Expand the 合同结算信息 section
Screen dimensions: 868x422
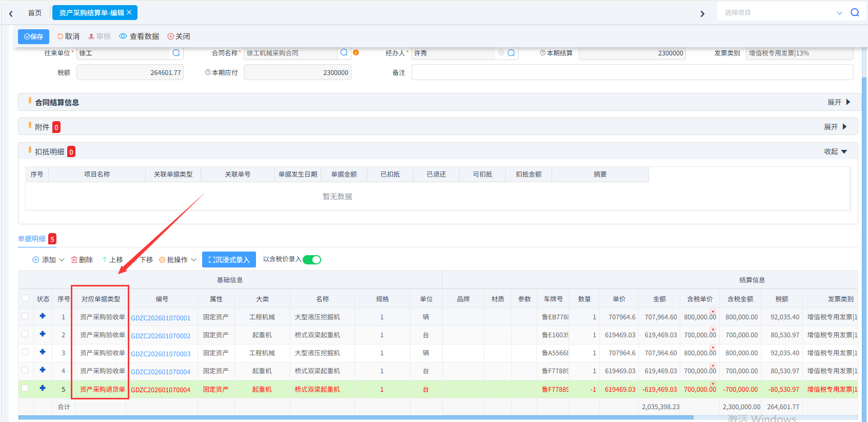click(838, 102)
